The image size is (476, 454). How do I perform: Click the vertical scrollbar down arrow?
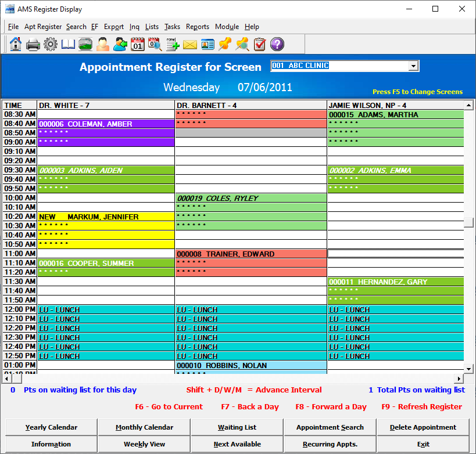(468, 368)
